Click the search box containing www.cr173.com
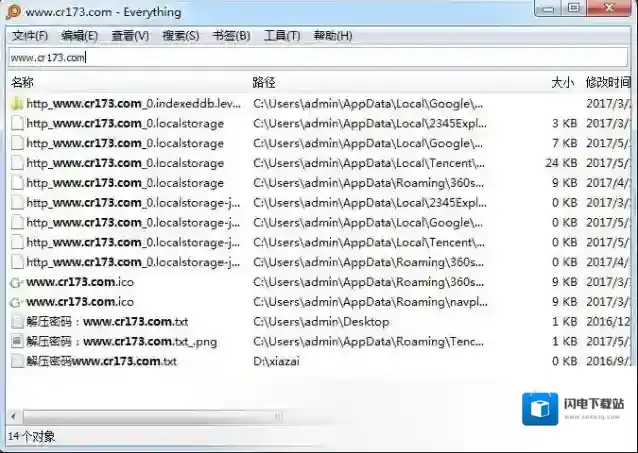638x453 pixels. 318,57
